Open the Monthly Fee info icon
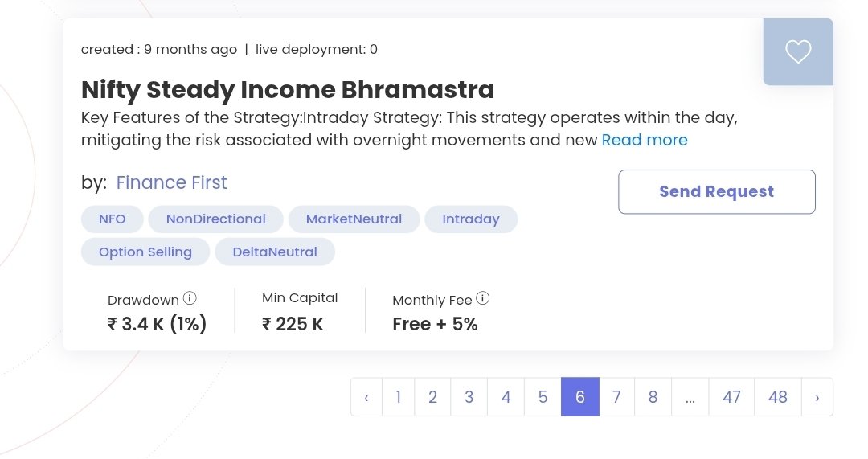Image resolution: width=868 pixels, height=459 pixels. pos(483,298)
